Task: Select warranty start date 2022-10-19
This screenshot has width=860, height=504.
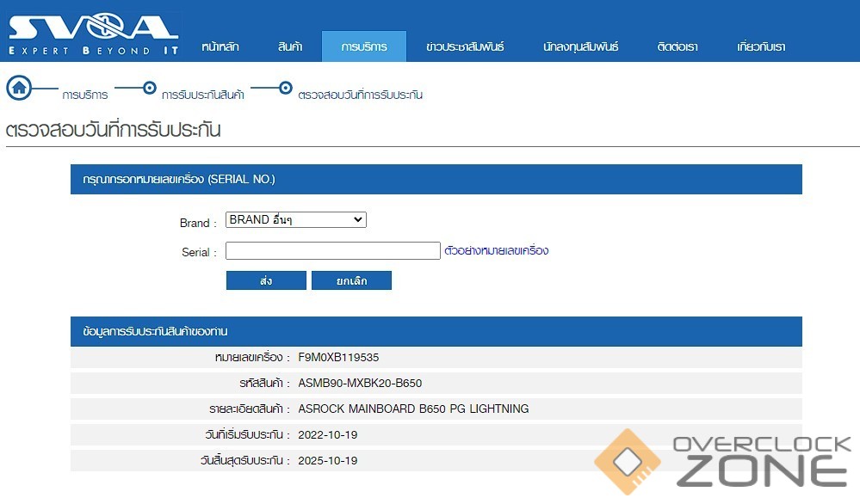Action: point(327,434)
